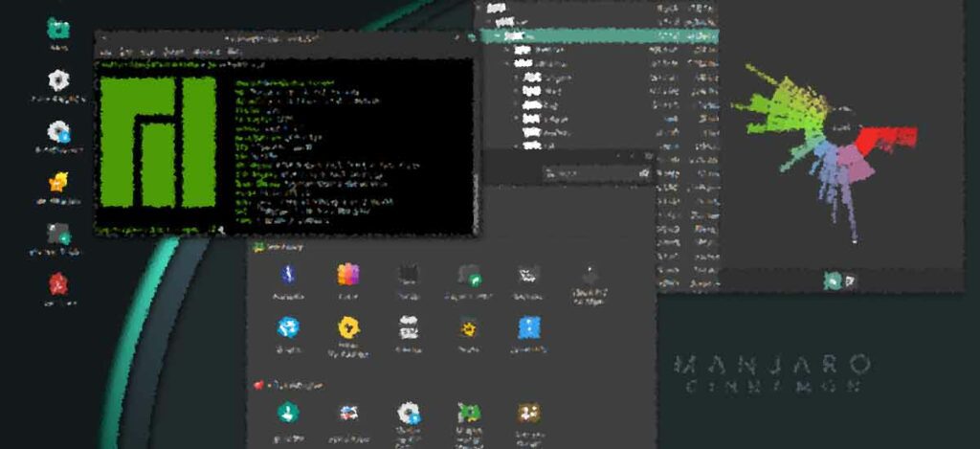Image resolution: width=980 pixels, height=449 pixels.
Task: Click the dark center circle of rings chart
Action: click(x=841, y=128)
